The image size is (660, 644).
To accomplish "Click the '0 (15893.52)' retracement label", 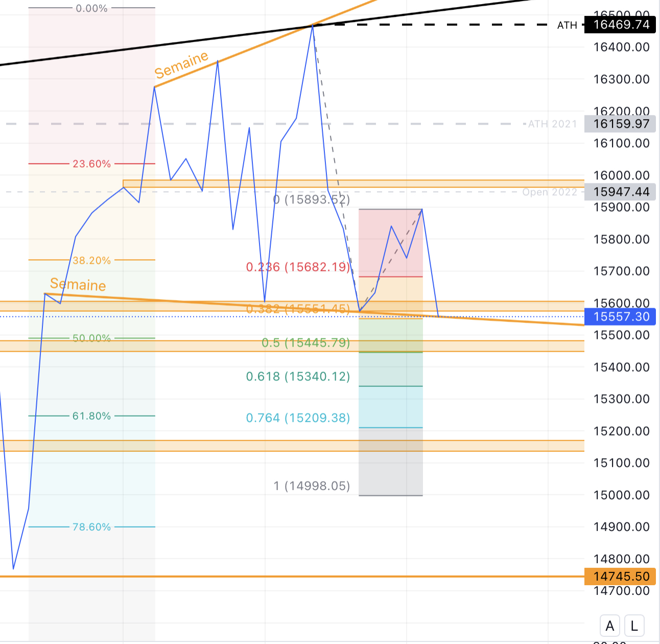I will tap(312, 199).
